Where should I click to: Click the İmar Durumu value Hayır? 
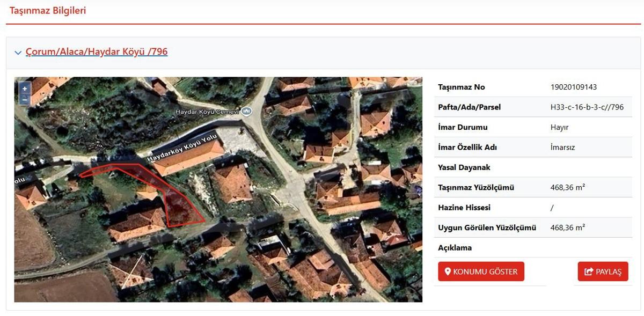pos(559,127)
